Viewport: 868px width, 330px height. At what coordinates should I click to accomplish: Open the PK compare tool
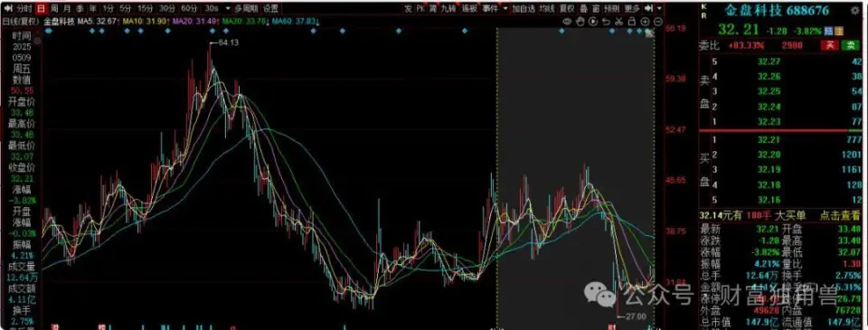click(x=420, y=8)
